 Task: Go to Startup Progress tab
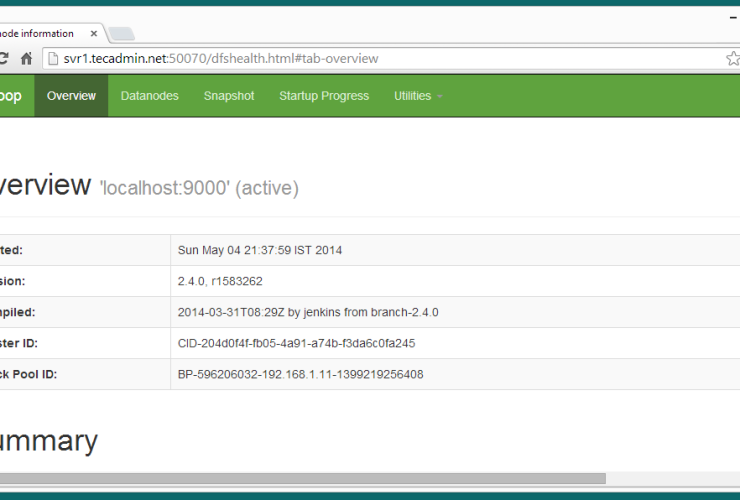click(324, 96)
